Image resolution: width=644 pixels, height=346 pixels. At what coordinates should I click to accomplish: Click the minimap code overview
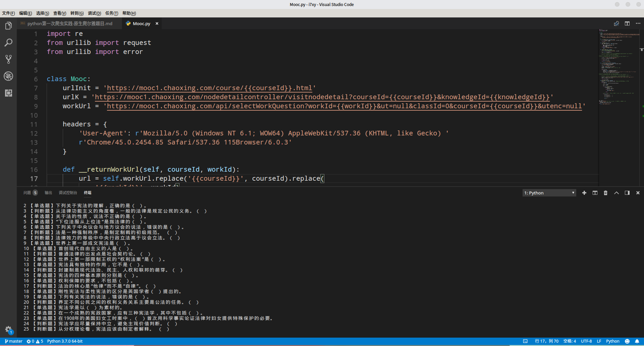click(x=619, y=67)
